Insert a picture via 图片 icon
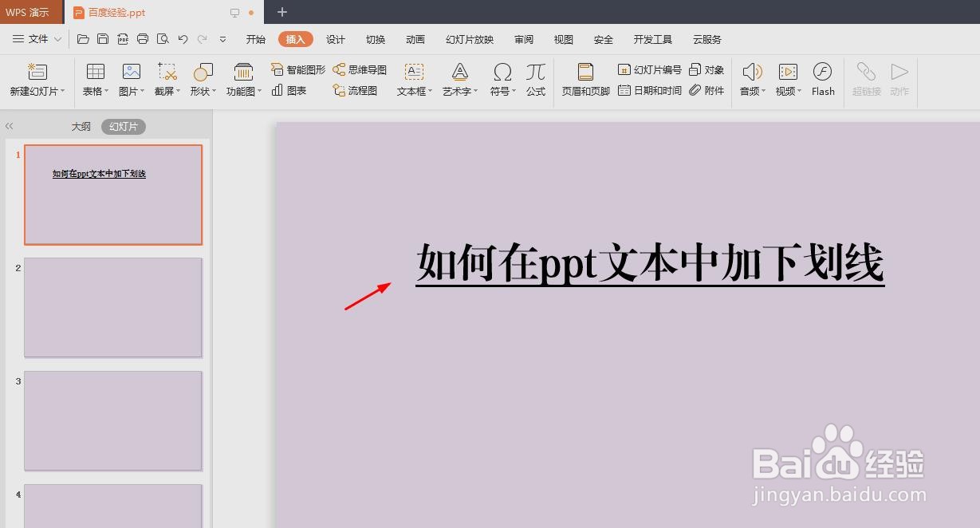Image resolution: width=980 pixels, height=528 pixels. click(x=132, y=72)
